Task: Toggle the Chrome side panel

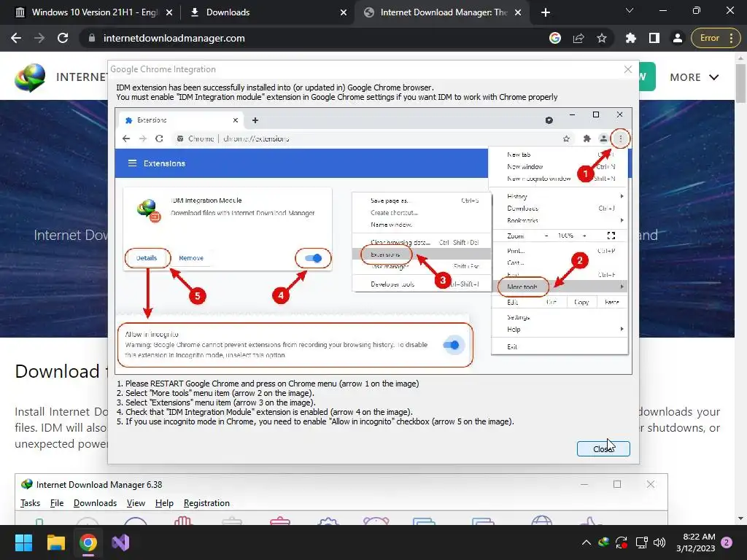Action: [654, 38]
